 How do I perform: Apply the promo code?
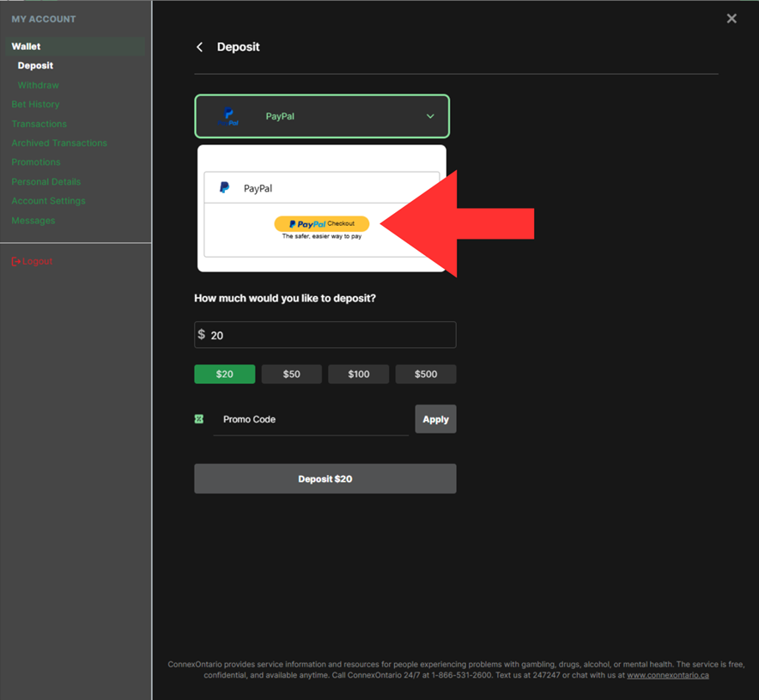[435, 419]
